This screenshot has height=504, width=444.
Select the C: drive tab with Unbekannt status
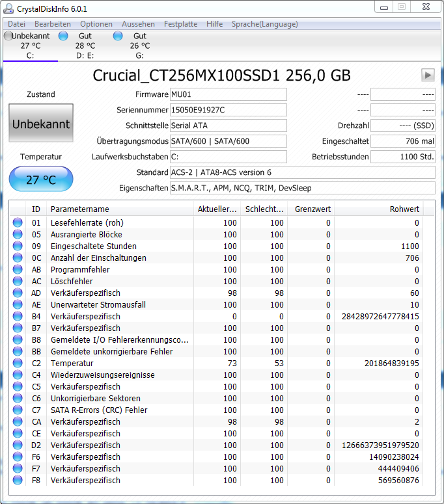(30, 46)
